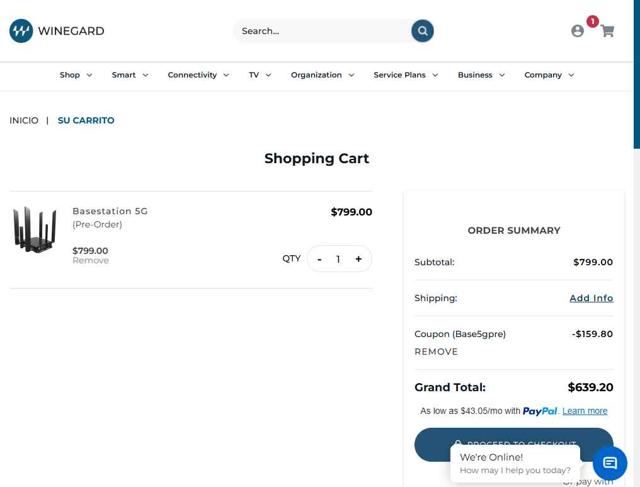Image resolution: width=640 pixels, height=487 pixels.
Task: Remove the Base5gpre coupon
Action: pyautogui.click(x=436, y=352)
